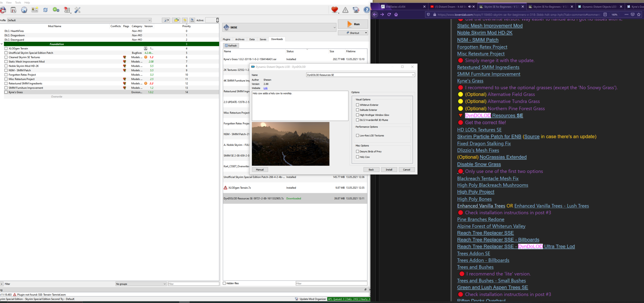Open the blue Help question icon
The image size is (644, 303).
(367, 10)
